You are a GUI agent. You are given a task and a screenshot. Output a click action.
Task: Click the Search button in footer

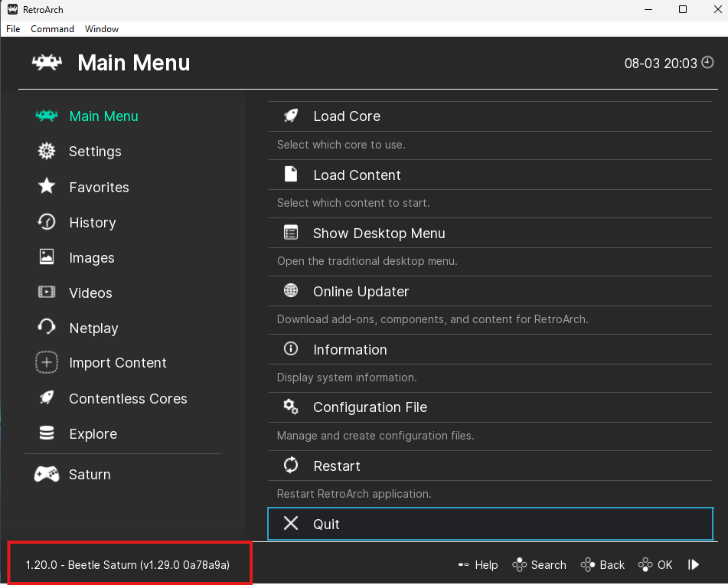(540, 564)
